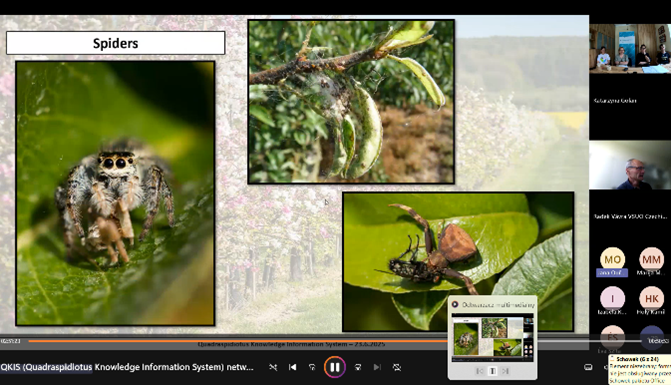
Task: Select the HK participant avatar
Action: point(651,298)
